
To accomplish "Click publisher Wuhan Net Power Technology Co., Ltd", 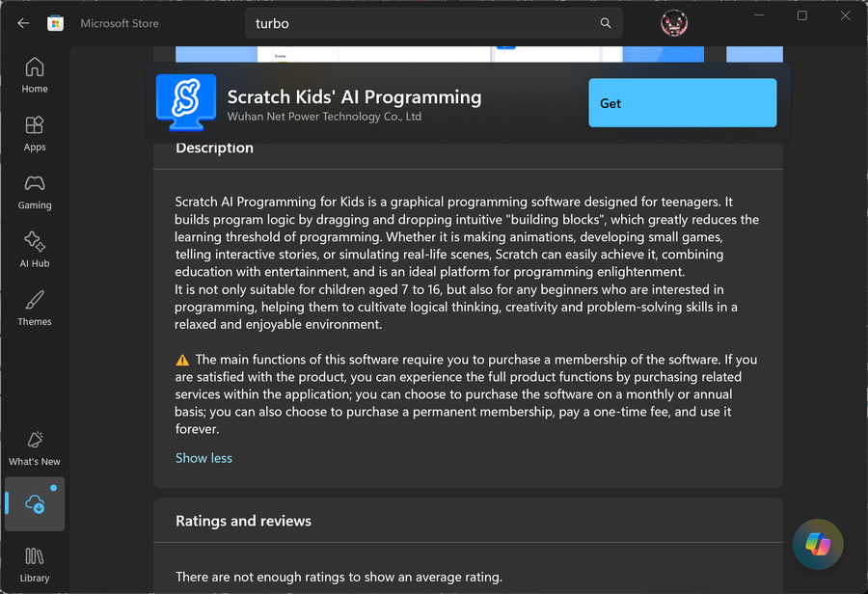I will pyautogui.click(x=324, y=117).
